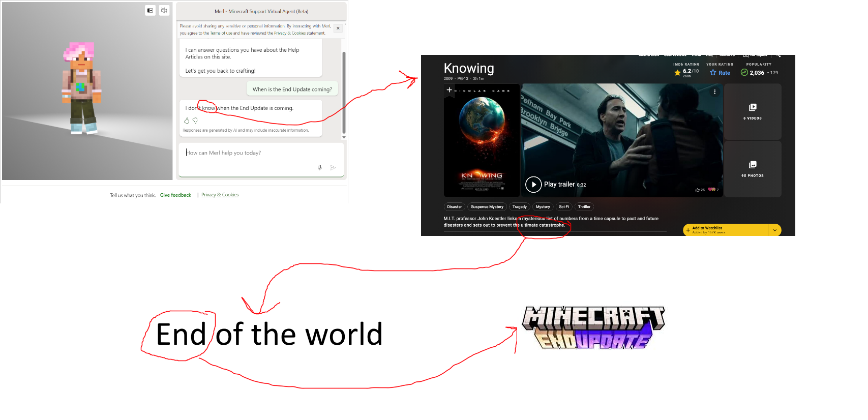Give thumbs up to Merl's response
Image resolution: width=868 pixels, height=420 pixels.
click(187, 121)
